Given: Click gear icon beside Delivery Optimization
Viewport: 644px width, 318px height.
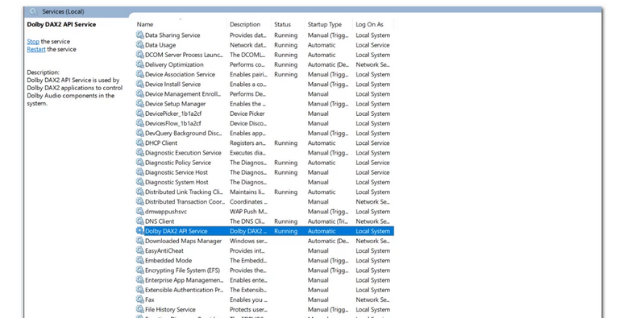Looking at the screenshot, I should coord(140,65).
